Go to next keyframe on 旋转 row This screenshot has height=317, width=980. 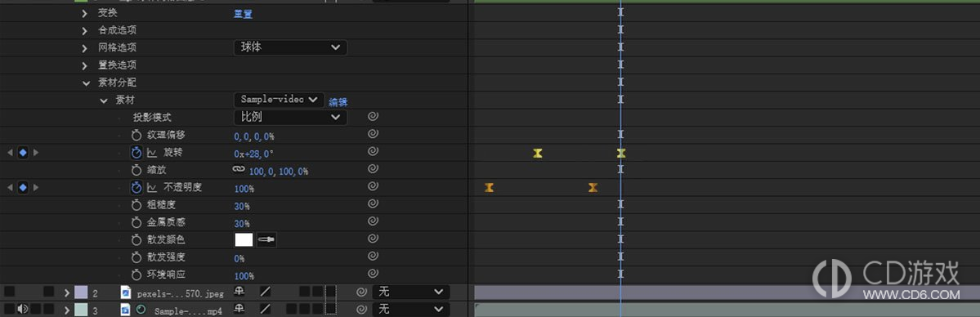(36, 153)
